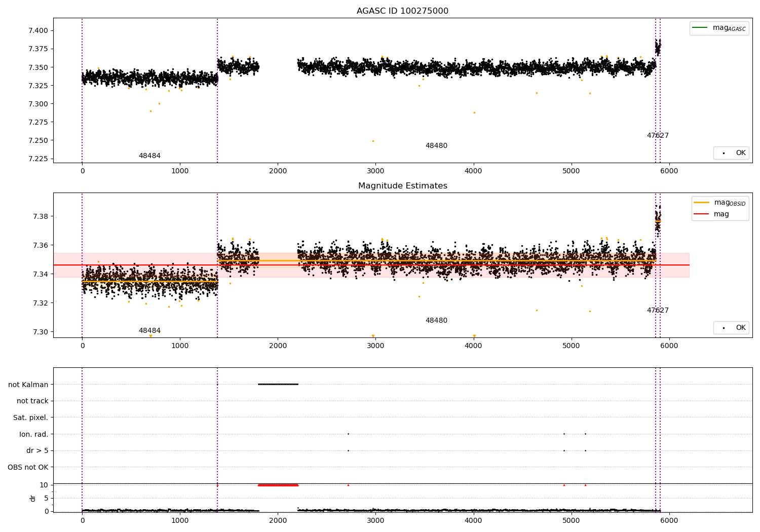Screen dimensions: 760x532
Task: Click the orange outlier near 7.290 in top plot
Action: 150,111
